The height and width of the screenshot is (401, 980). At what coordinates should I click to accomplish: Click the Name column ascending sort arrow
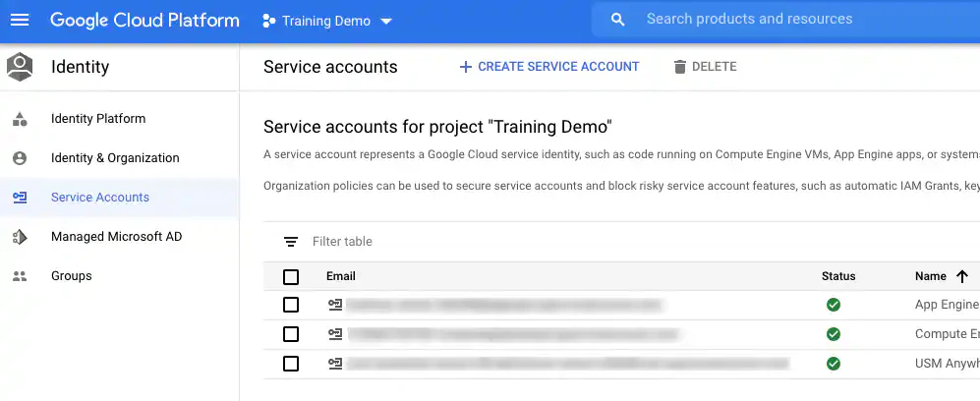[x=962, y=276]
